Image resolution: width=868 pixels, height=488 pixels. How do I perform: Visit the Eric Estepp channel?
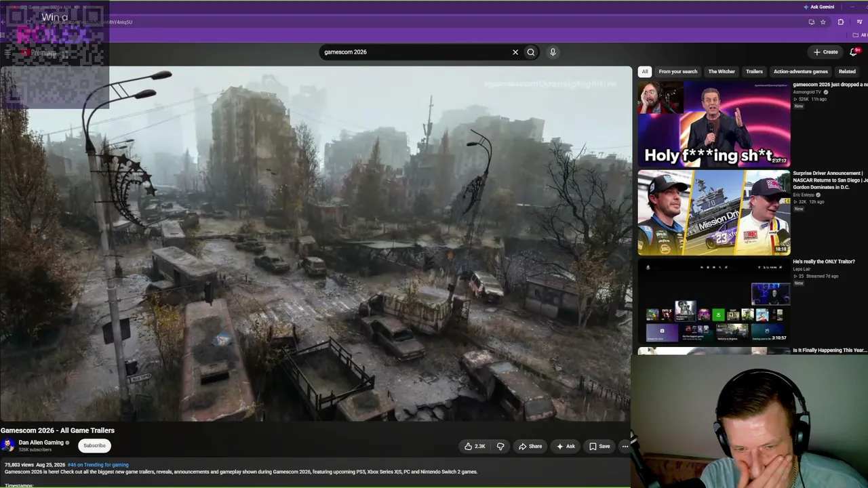805,195
